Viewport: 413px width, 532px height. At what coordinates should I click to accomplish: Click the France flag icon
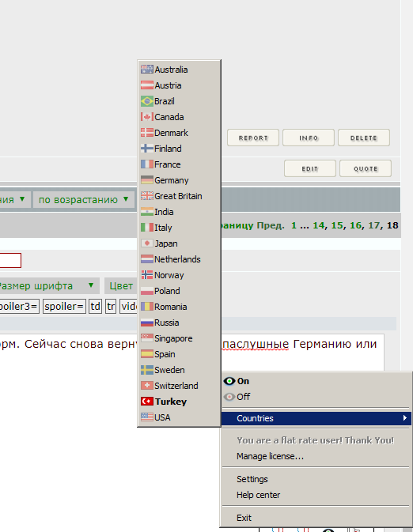coord(147,164)
